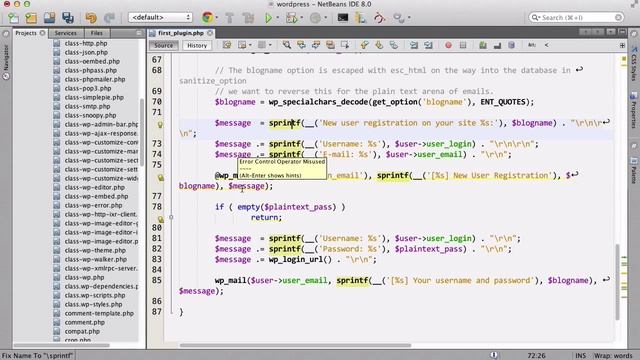640x360 pixels.
Task: Toggle the Bookmark icon
Action: pos(393,45)
